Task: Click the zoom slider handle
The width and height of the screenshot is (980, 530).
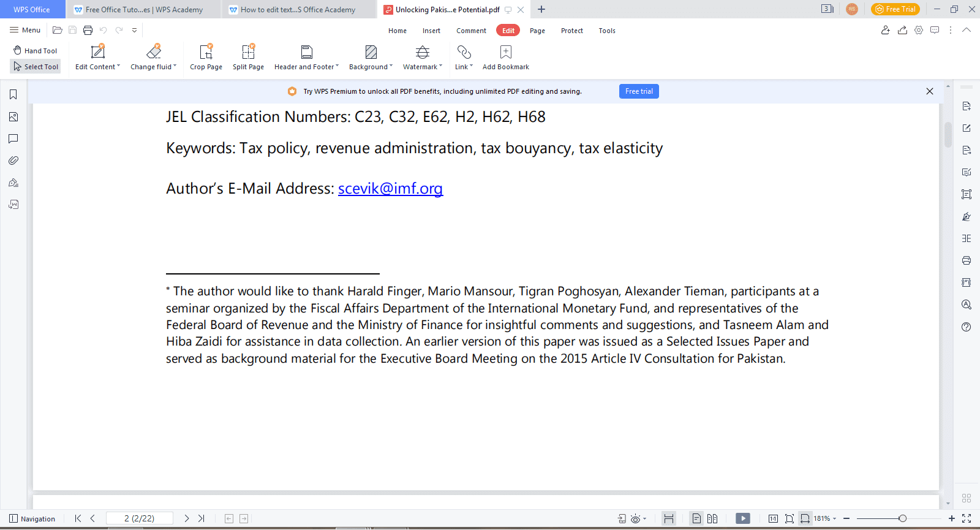Action: [x=902, y=518]
